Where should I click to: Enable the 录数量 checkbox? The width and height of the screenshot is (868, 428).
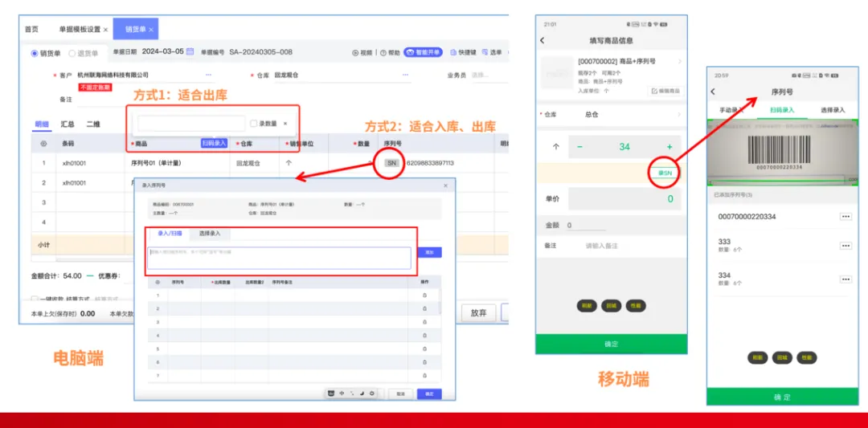(253, 124)
